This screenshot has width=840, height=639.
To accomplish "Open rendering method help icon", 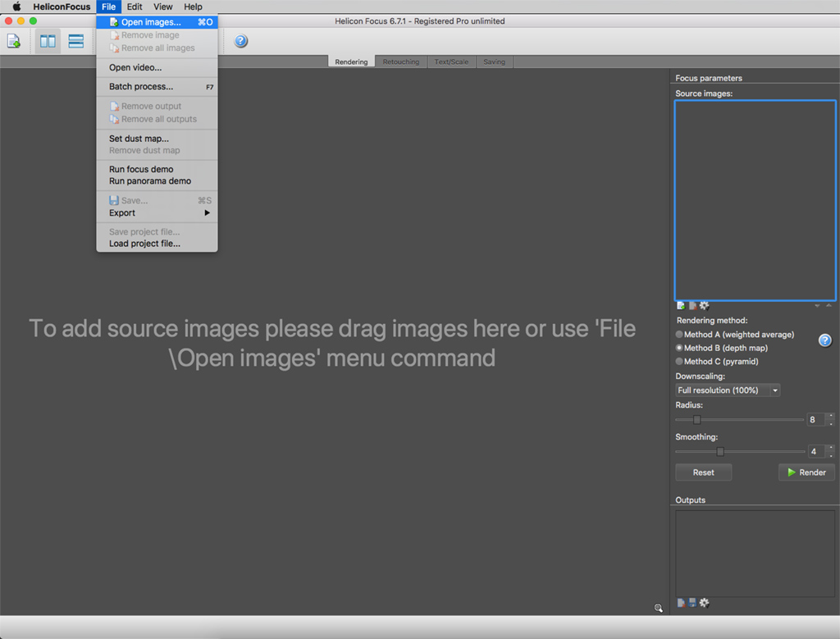I will click(825, 340).
